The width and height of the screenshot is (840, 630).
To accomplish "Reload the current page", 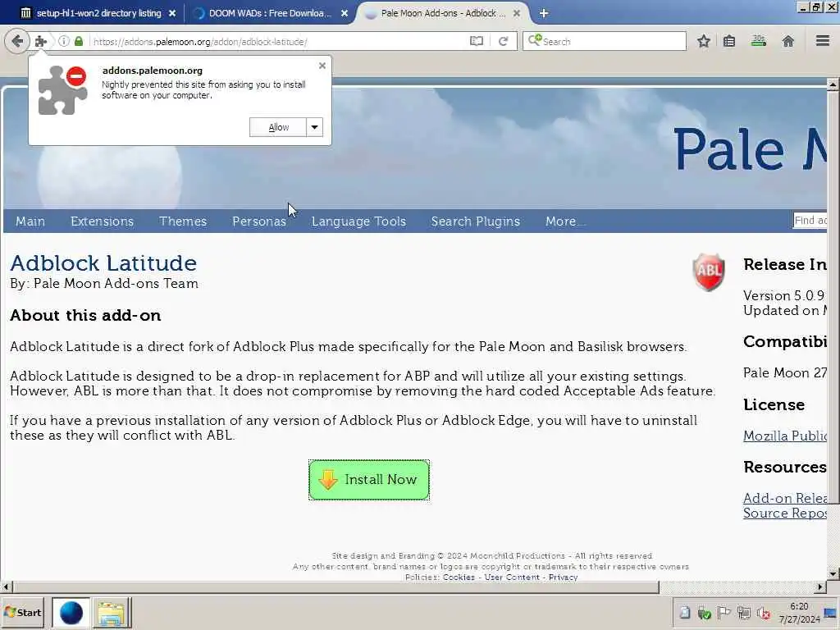I will 503,41.
